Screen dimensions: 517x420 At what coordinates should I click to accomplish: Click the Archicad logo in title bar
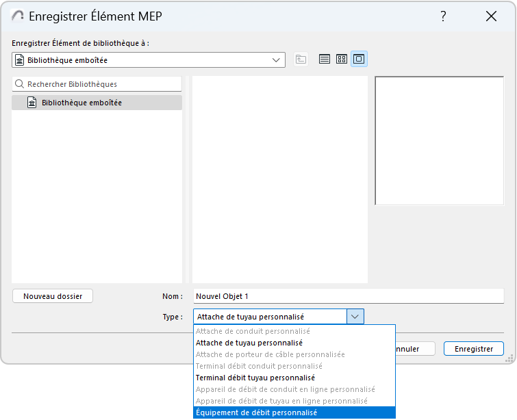(17, 16)
